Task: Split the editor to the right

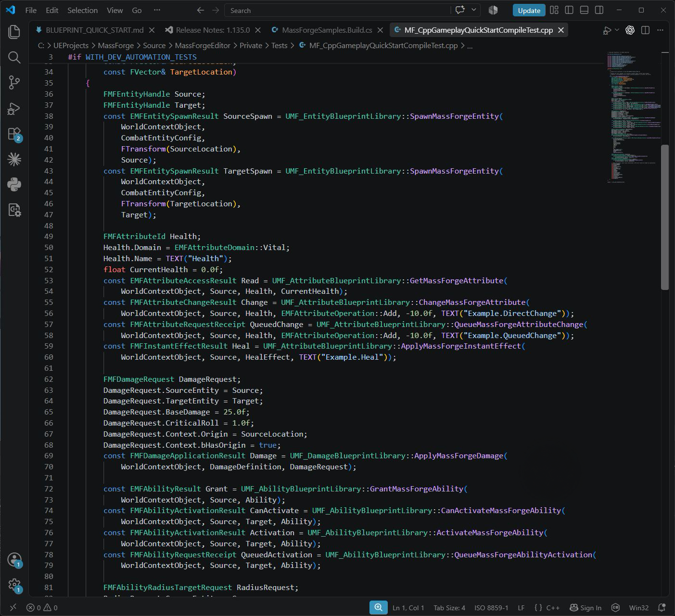Action: point(645,30)
